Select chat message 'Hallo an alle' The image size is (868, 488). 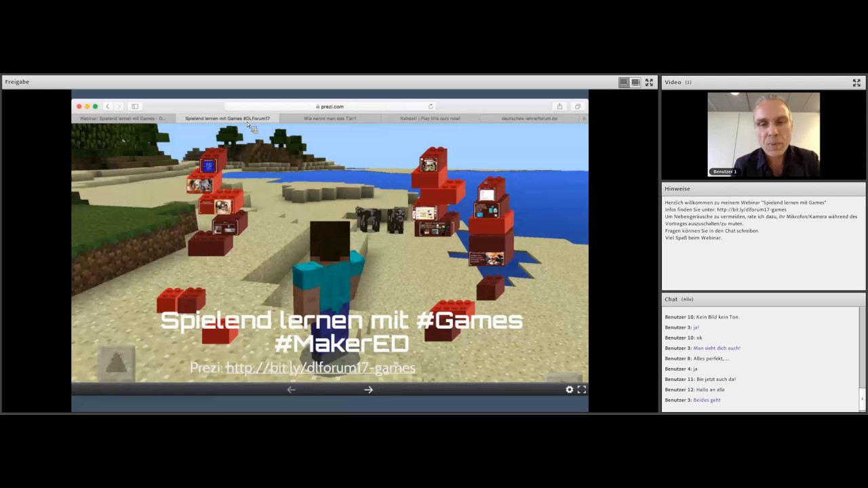tap(711, 390)
